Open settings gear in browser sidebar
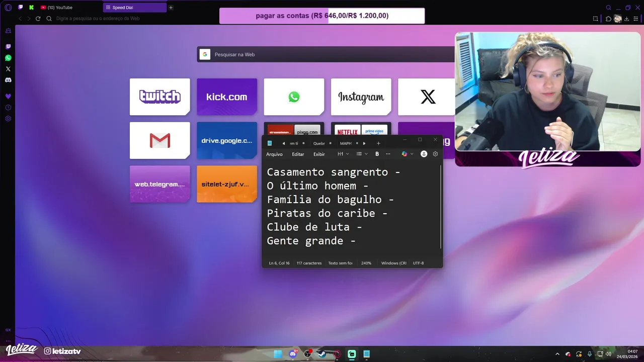 coord(8,119)
